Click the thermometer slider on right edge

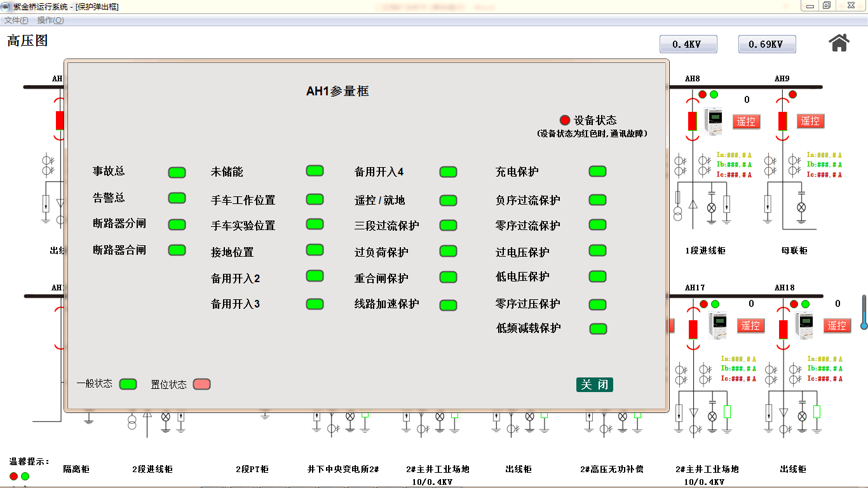click(x=864, y=312)
